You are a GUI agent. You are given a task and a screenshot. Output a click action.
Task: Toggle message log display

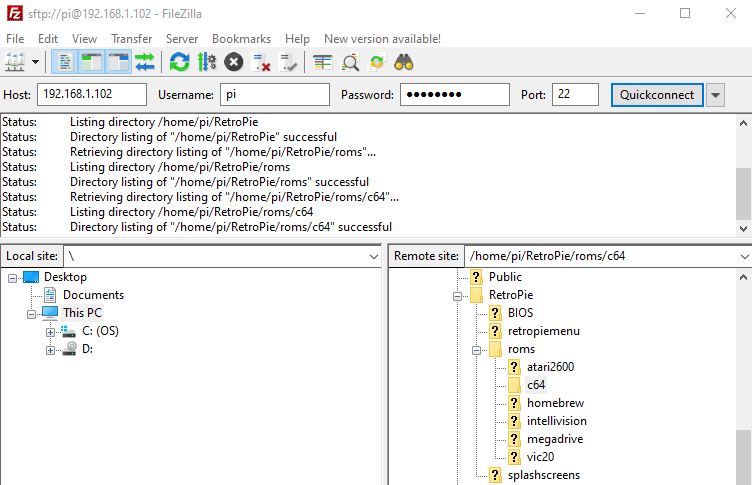pos(65,62)
